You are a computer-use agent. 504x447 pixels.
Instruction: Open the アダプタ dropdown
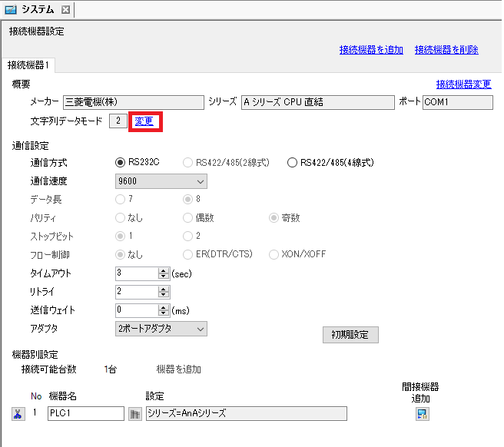tap(161, 329)
